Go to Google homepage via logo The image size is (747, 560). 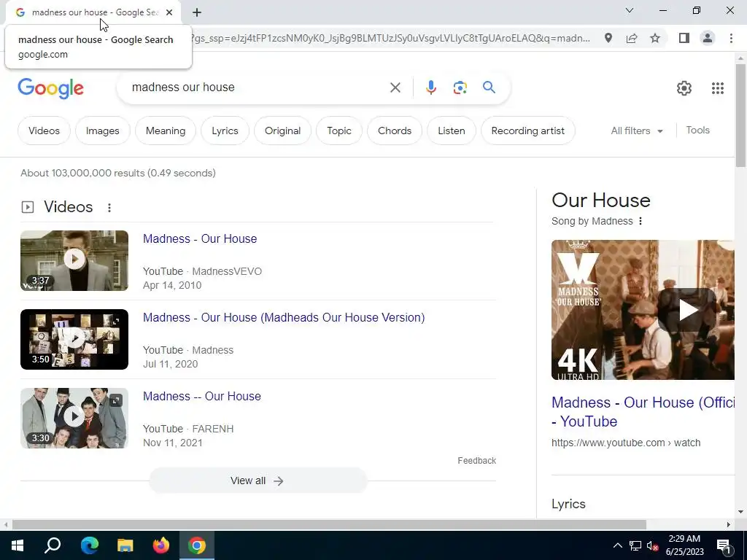coord(50,88)
